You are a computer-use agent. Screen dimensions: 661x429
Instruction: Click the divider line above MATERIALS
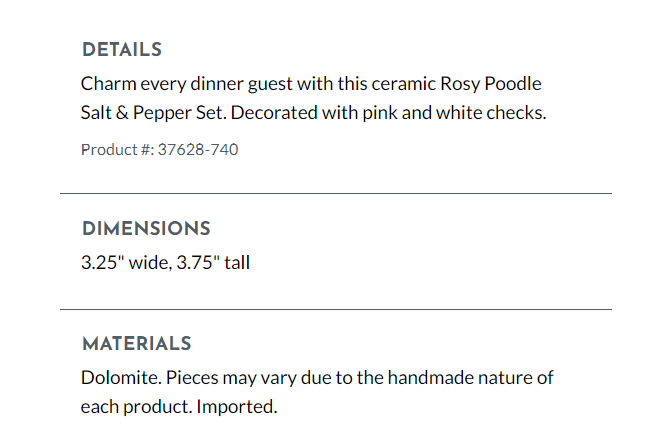[335, 310]
